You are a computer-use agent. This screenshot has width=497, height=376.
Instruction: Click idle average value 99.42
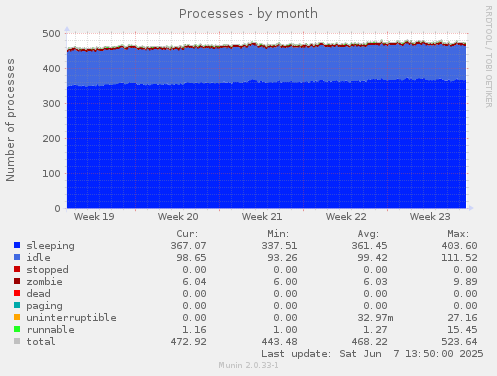tap(372, 258)
